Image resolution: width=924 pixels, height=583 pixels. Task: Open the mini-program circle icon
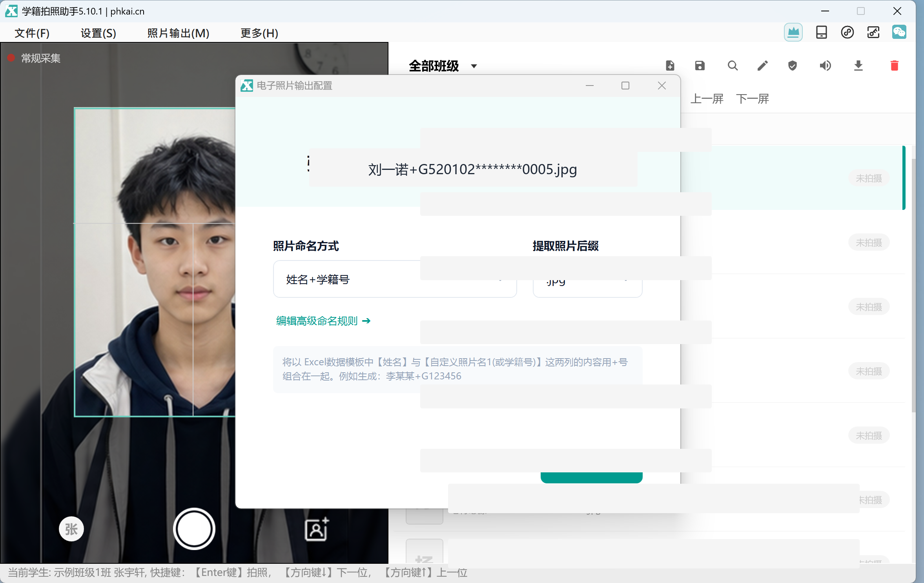[847, 33]
